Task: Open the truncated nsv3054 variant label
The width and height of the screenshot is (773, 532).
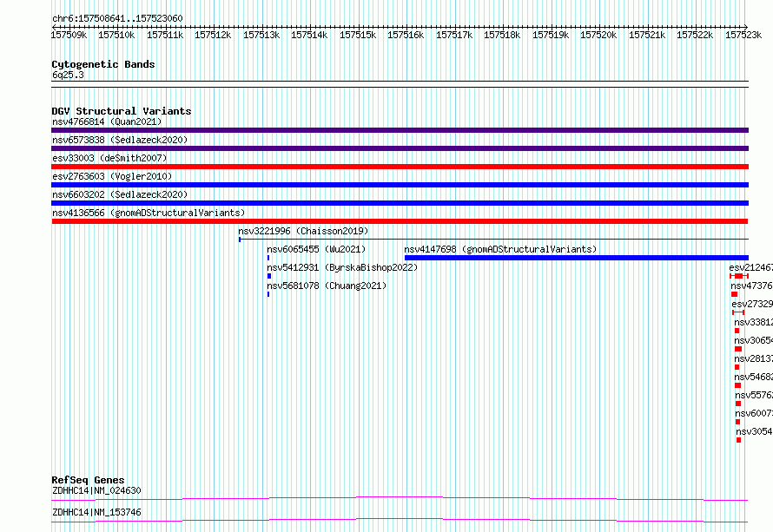Action: [x=754, y=431]
